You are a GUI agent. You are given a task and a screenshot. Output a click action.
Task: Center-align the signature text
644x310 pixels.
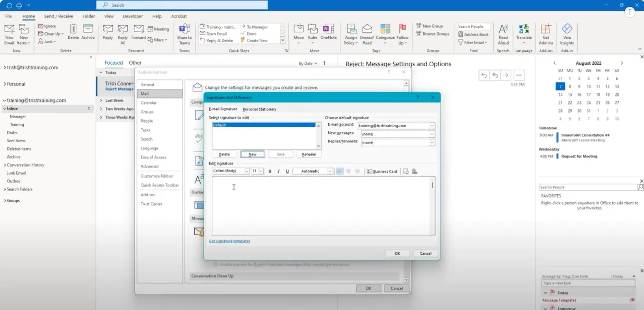tap(348, 171)
